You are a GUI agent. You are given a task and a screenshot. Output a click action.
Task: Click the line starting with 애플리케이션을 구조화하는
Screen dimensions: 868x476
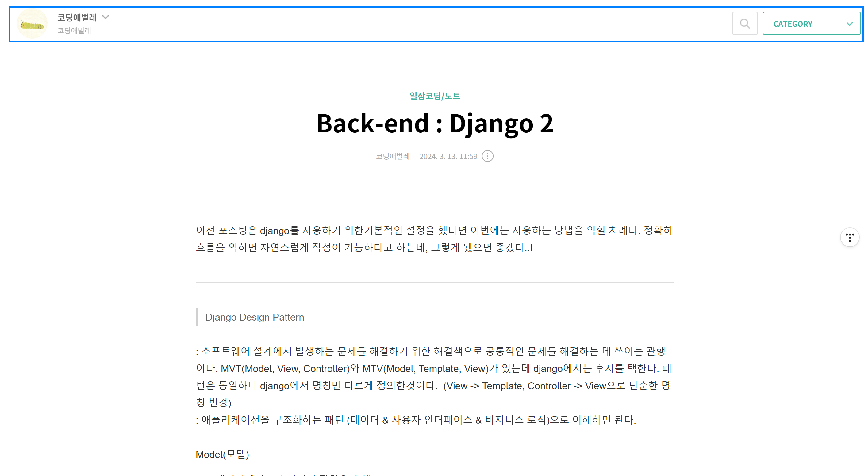point(416,420)
